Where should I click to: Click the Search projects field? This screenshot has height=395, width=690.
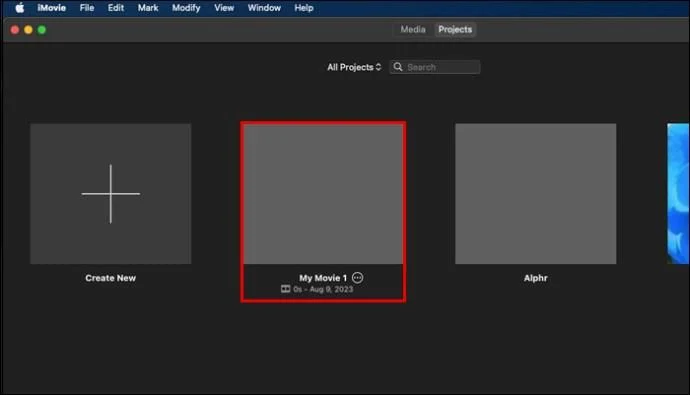click(435, 67)
